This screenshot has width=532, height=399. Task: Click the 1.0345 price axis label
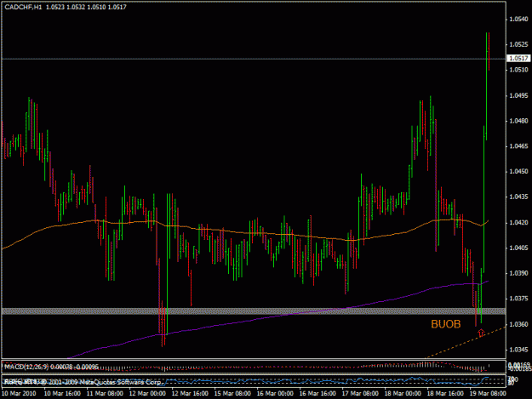click(518, 350)
